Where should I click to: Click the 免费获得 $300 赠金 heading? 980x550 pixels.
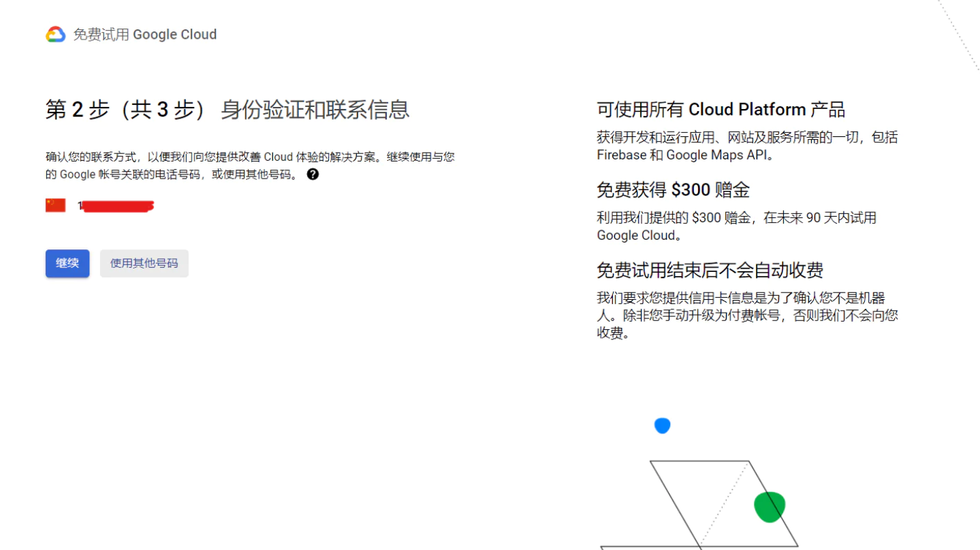[x=673, y=189]
